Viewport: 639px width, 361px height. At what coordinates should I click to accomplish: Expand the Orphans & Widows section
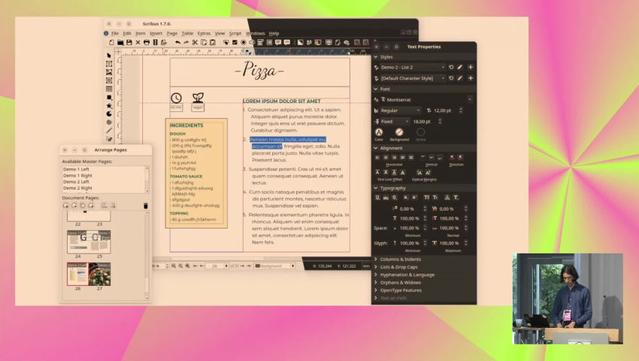click(400, 282)
